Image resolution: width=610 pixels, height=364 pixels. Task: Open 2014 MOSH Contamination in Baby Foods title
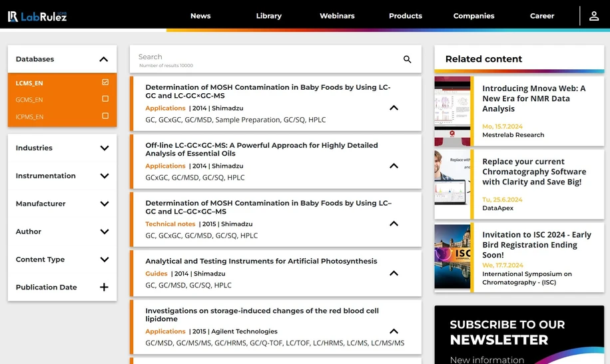[268, 91]
